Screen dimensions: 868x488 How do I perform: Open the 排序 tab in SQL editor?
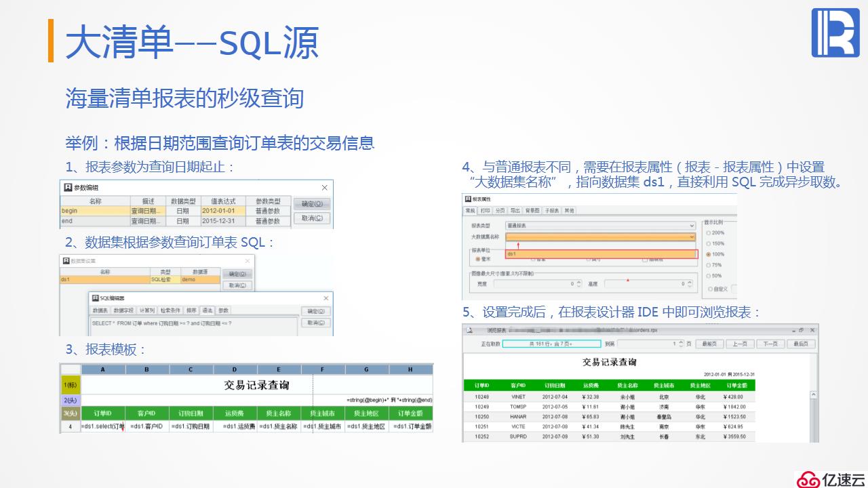[x=192, y=310]
